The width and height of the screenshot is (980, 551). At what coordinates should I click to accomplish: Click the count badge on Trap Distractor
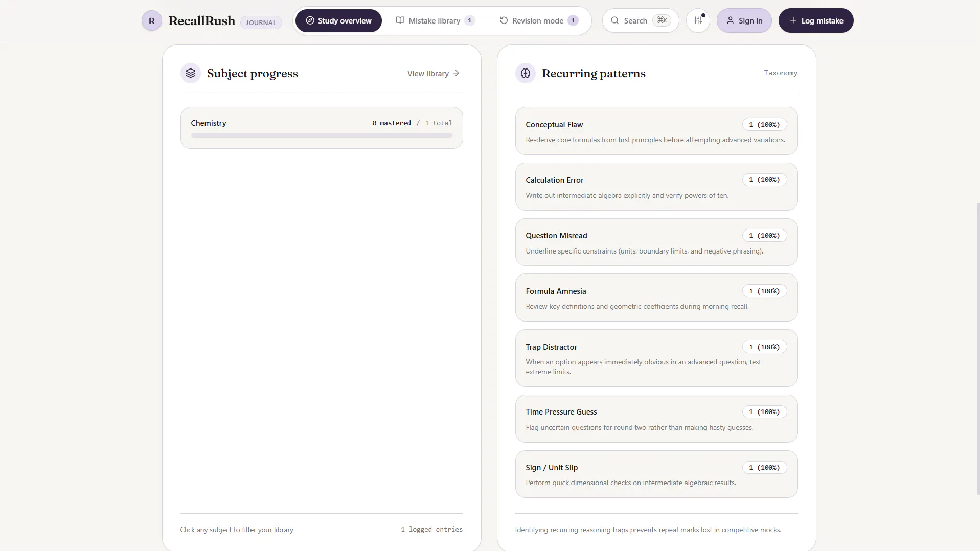tap(764, 347)
